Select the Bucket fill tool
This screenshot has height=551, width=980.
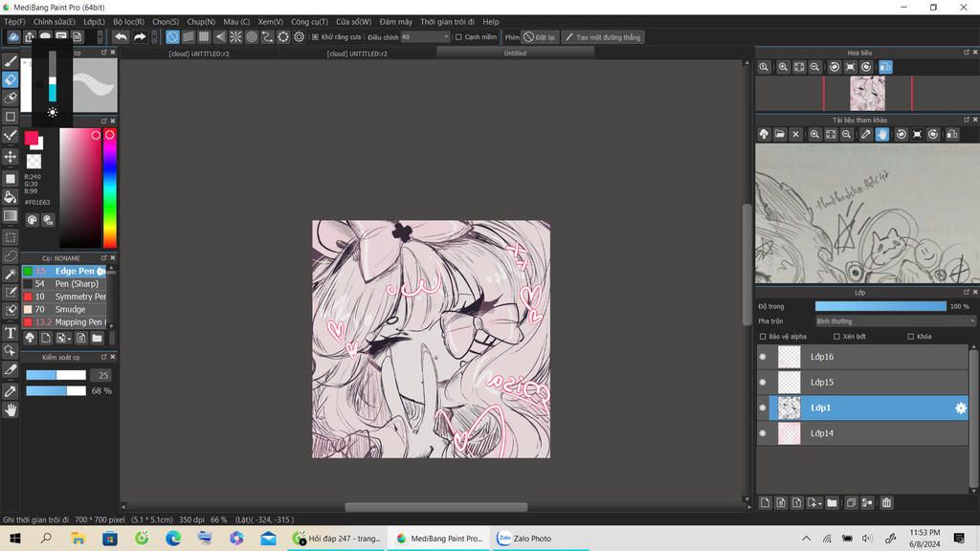click(10, 197)
